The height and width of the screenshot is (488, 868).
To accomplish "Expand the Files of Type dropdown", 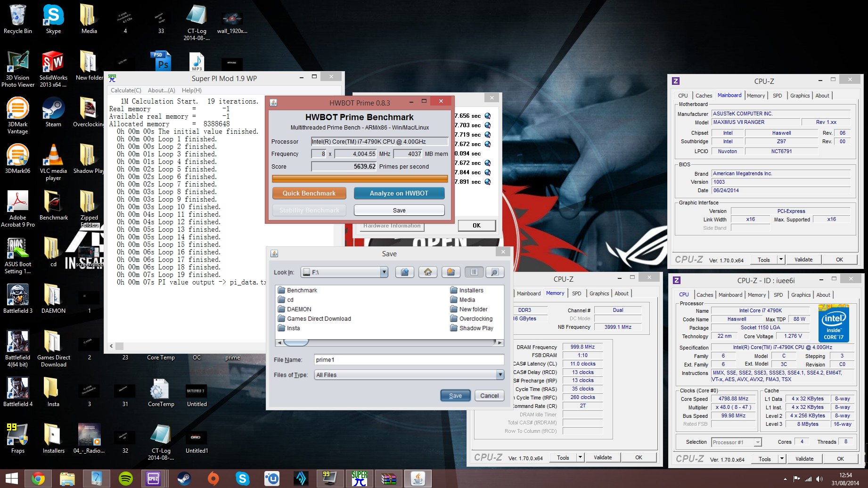I will click(x=500, y=375).
